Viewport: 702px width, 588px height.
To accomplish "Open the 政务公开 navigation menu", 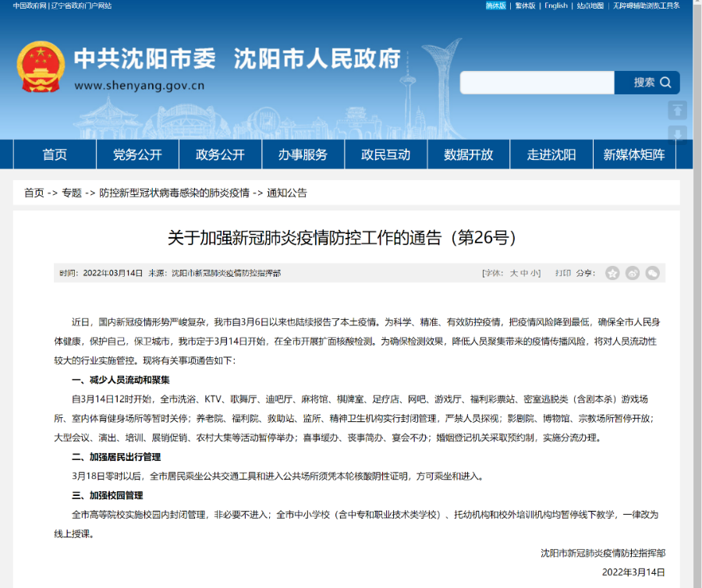I will tap(219, 154).
